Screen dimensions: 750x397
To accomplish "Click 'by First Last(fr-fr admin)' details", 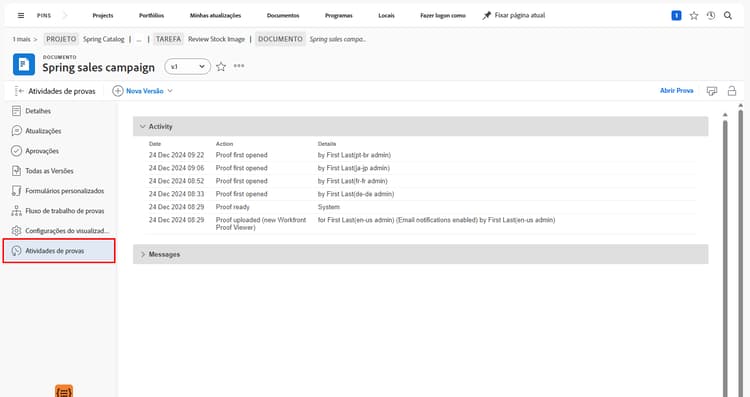I will (353, 181).
